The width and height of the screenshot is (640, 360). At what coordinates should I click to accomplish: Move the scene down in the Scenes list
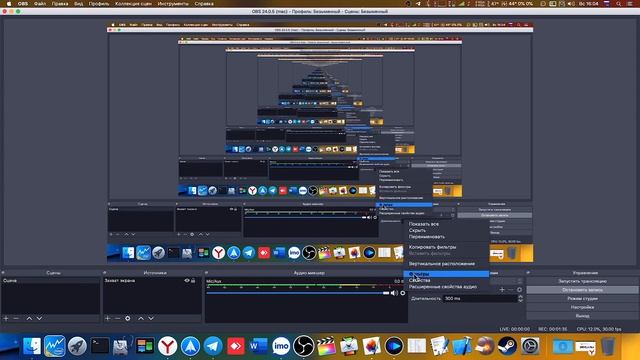[40, 318]
